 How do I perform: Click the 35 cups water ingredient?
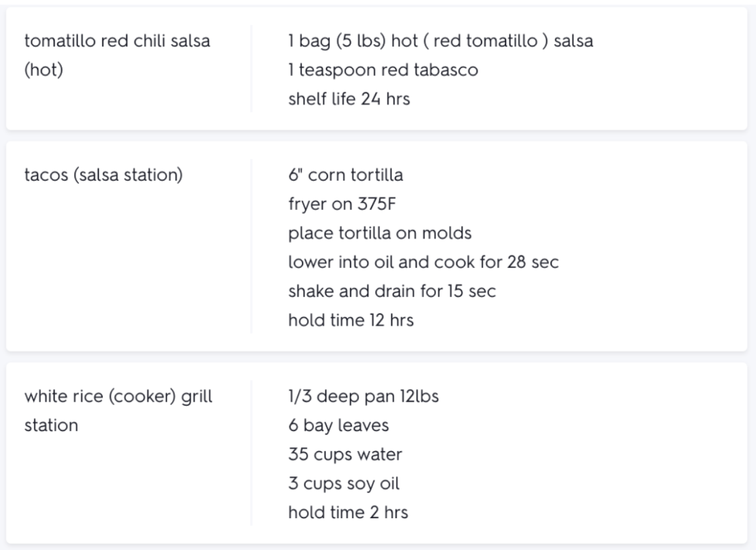click(x=345, y=454)
